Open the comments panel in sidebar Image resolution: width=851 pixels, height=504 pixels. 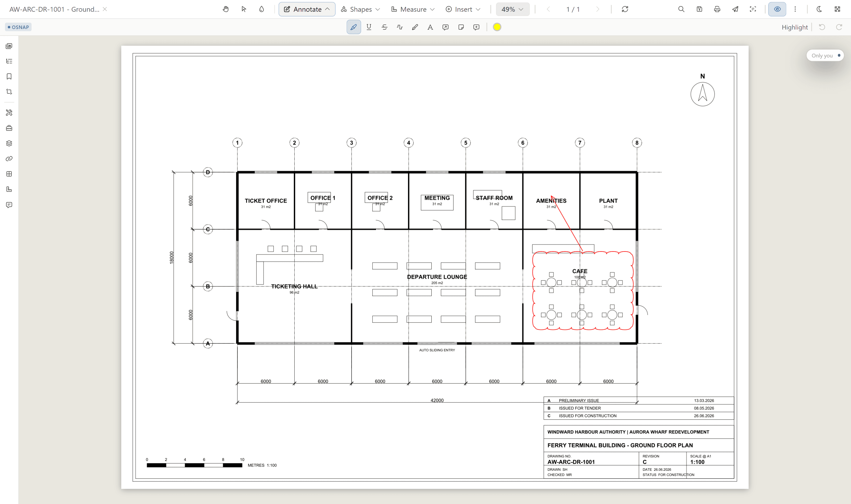[x=9, y=205]
